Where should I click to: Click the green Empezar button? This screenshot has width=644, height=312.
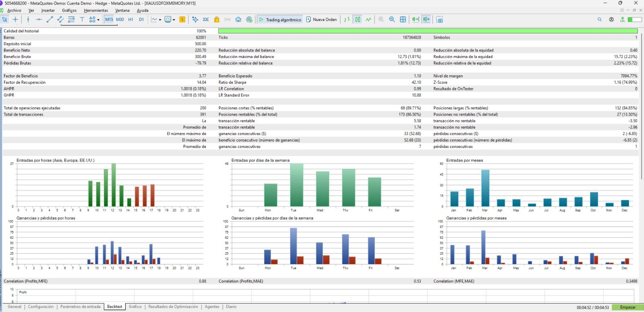pos(627,307)
